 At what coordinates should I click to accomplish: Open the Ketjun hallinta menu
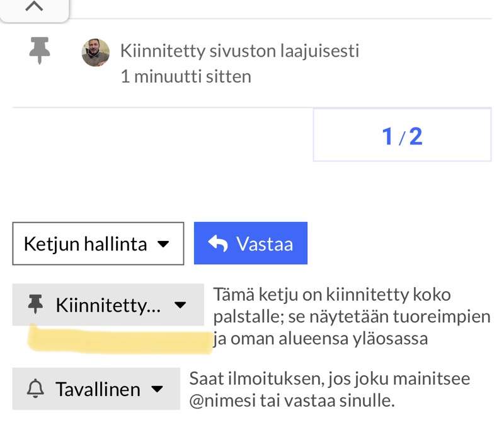coord(98,243)
